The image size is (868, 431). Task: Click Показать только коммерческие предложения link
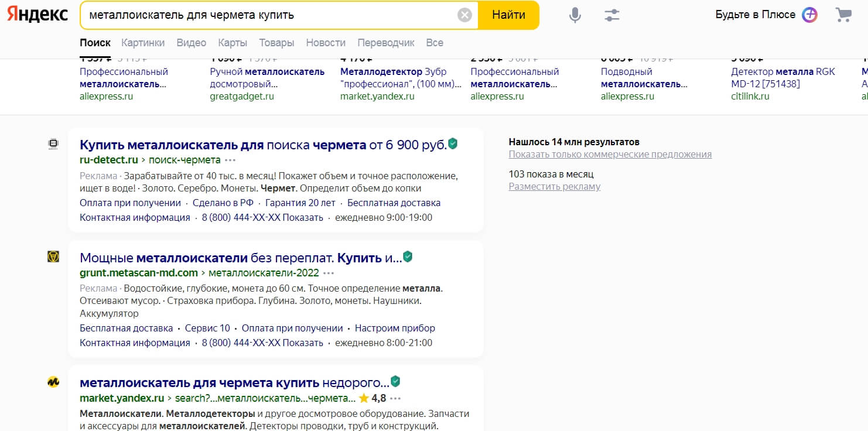(610, 155)
